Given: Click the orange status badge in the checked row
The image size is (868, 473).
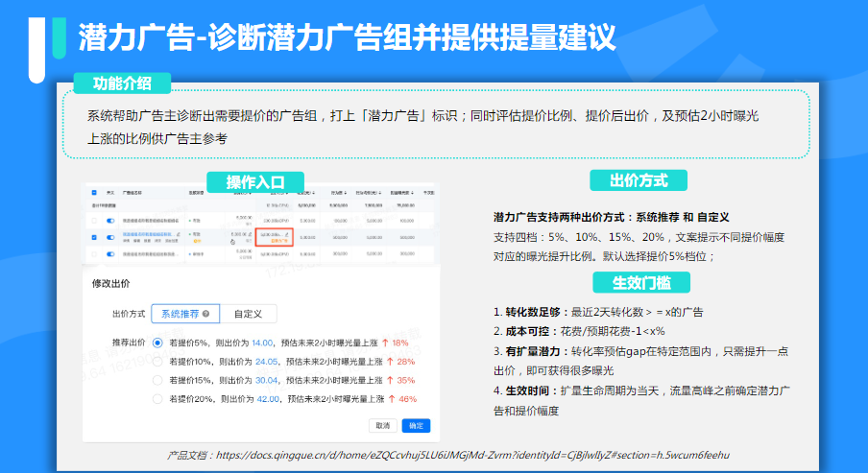Looking at the screenshot, I should pos(197,241).
